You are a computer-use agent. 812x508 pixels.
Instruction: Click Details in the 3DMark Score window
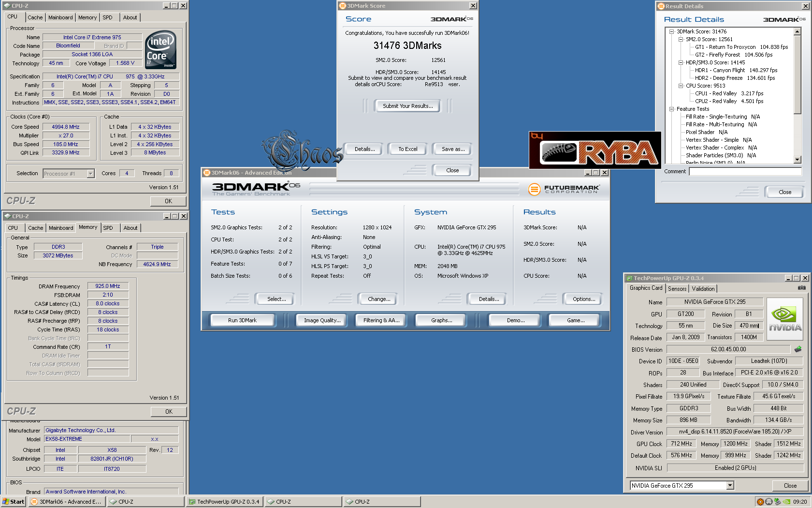[x=364, y=149]
